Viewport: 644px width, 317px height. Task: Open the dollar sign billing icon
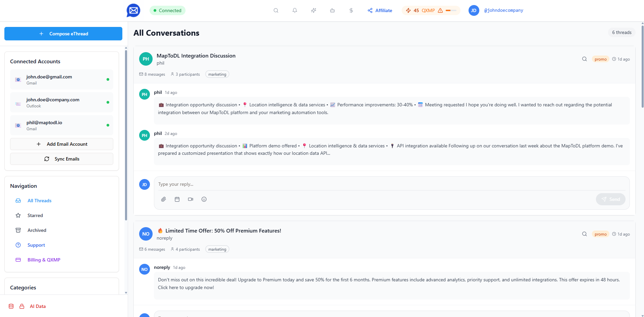351,10
